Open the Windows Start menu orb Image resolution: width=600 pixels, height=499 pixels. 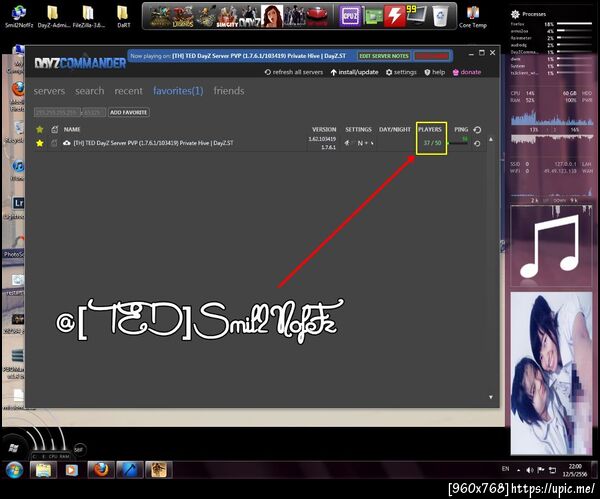coord(14,470)
